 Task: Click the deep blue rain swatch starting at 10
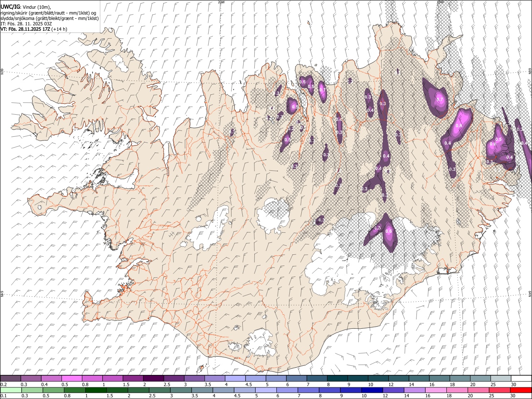(371, 390)
